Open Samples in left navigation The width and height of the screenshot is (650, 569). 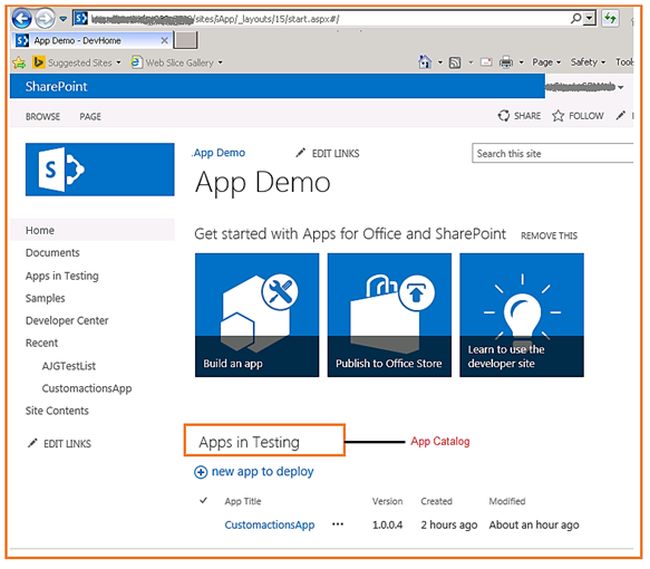[x=45, y=298]
